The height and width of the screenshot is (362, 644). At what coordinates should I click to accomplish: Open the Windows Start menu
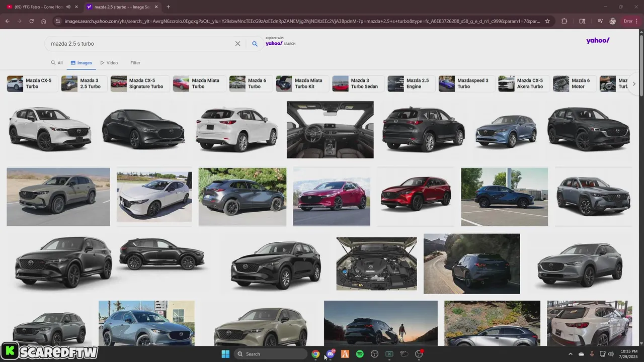click(225, 354)
